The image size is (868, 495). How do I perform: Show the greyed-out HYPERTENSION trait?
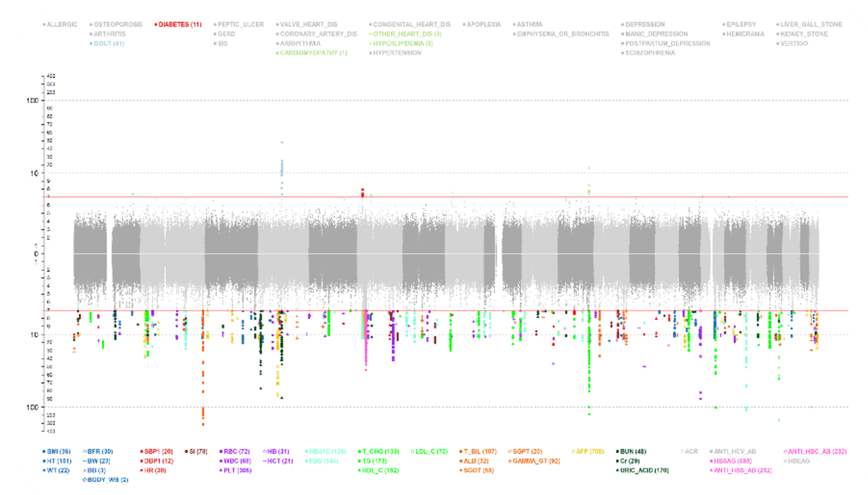(x=398, y=53)
